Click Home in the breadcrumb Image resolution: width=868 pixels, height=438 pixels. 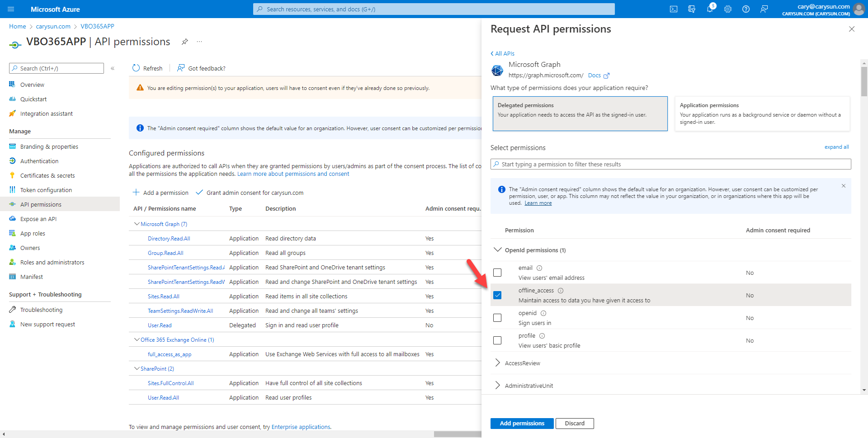point(17,26)
